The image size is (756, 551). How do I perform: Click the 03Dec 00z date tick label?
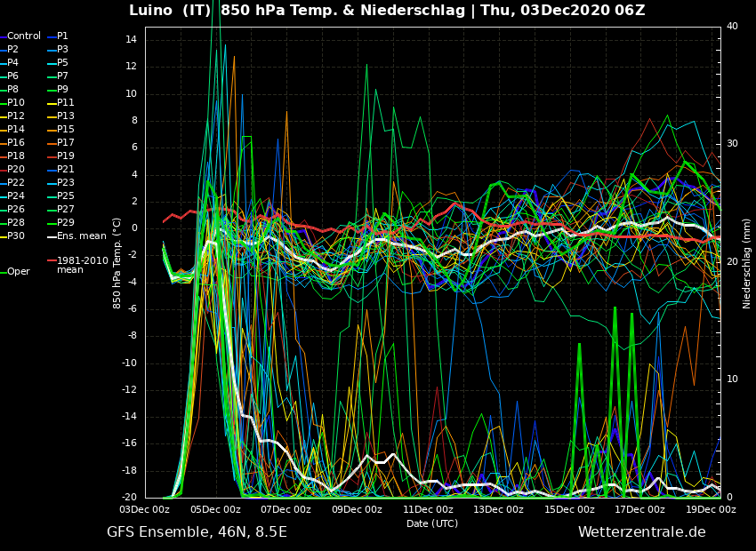(x=145, y=509)
